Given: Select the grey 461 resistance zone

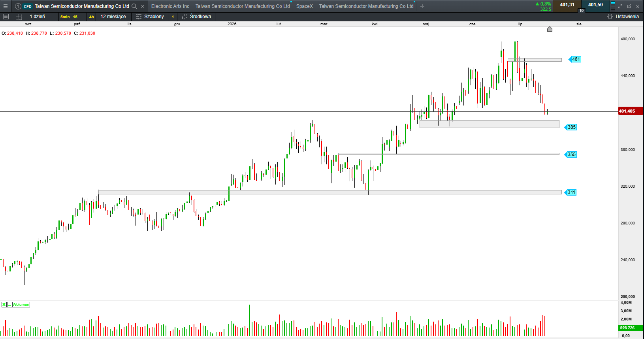Looking at the screenshot, I should point(535,60).
